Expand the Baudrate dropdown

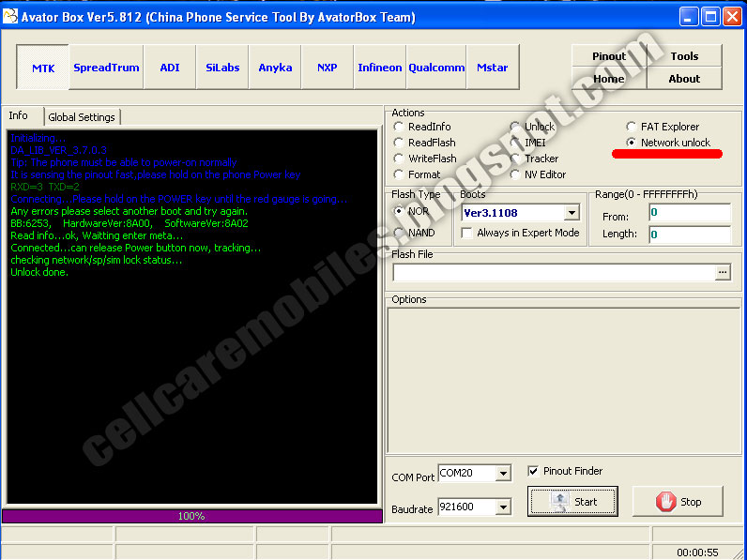(x=503, y=507)
